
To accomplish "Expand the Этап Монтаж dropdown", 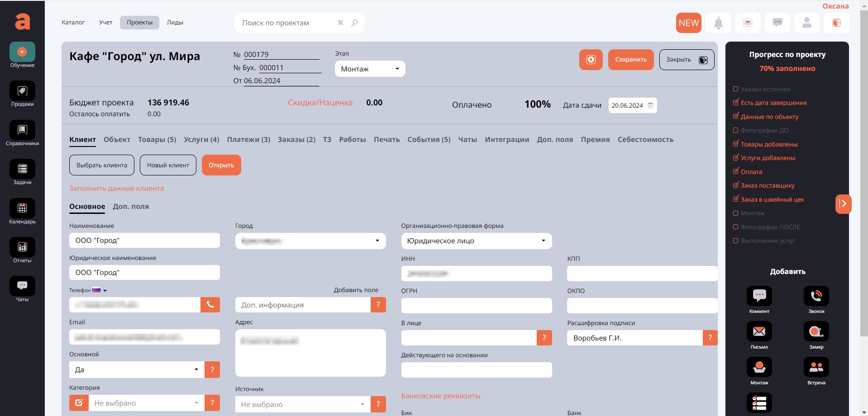I will click(370, 69).
